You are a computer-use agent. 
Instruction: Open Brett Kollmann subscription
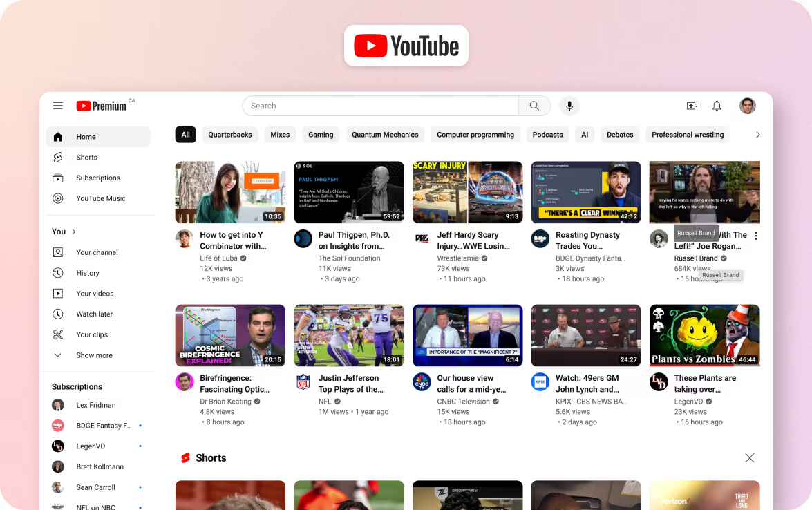(98, 466)
